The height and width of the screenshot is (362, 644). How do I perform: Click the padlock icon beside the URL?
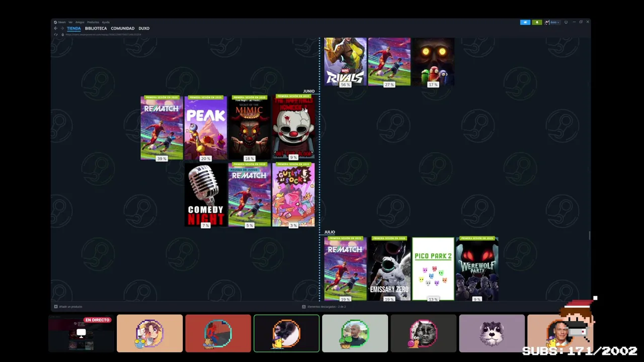pos(62,34)
